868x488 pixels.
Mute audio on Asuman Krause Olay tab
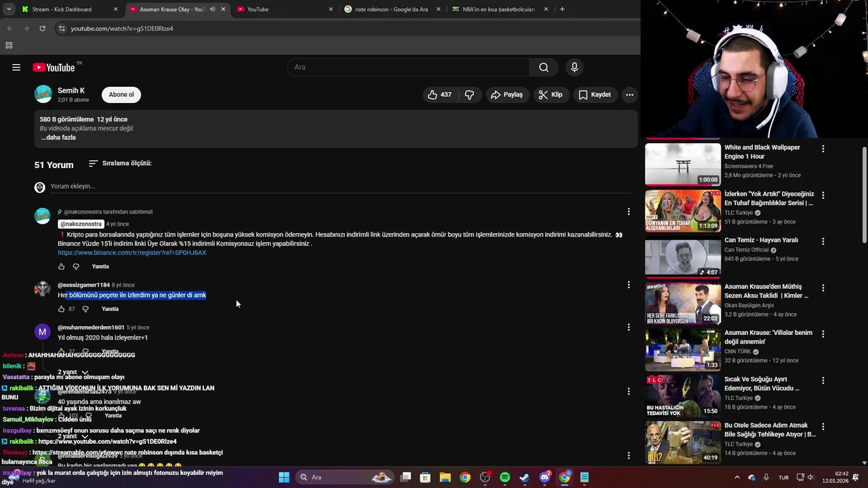click(x=212, y=9)
